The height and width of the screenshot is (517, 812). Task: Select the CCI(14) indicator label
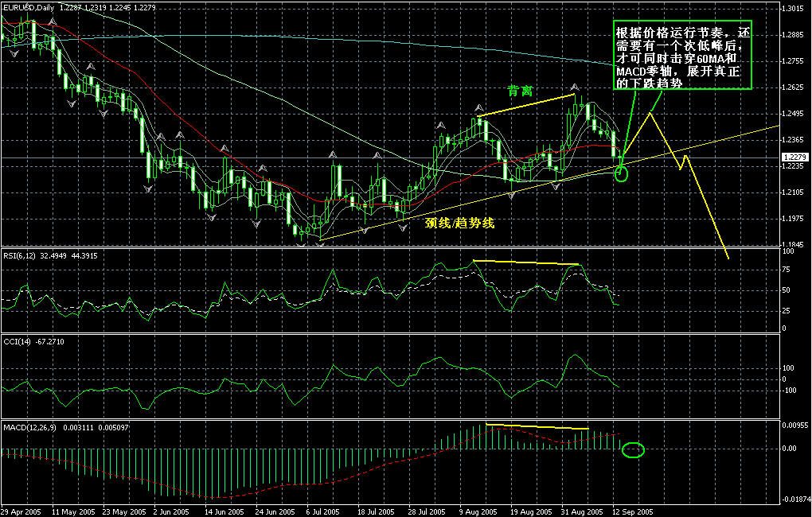[17, 341]
